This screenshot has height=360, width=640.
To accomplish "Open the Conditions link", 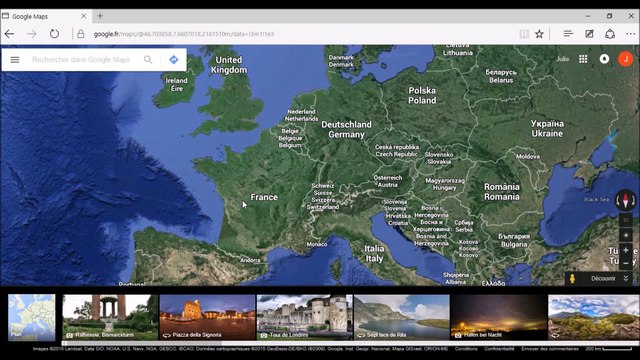I will coord(466,349).
